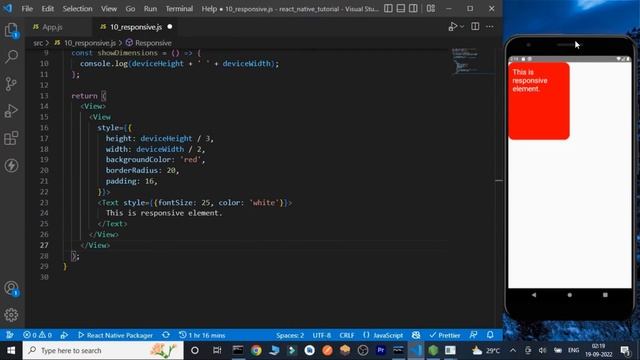Open Google Chrome from the taskbar

pyautogui.click(x=256, y=350)
